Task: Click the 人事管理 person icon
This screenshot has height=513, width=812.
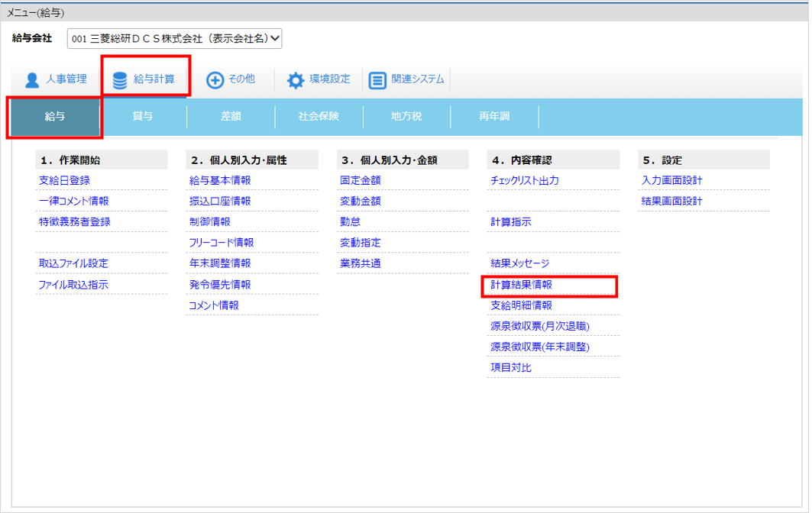Action: [x=32, y=79]
